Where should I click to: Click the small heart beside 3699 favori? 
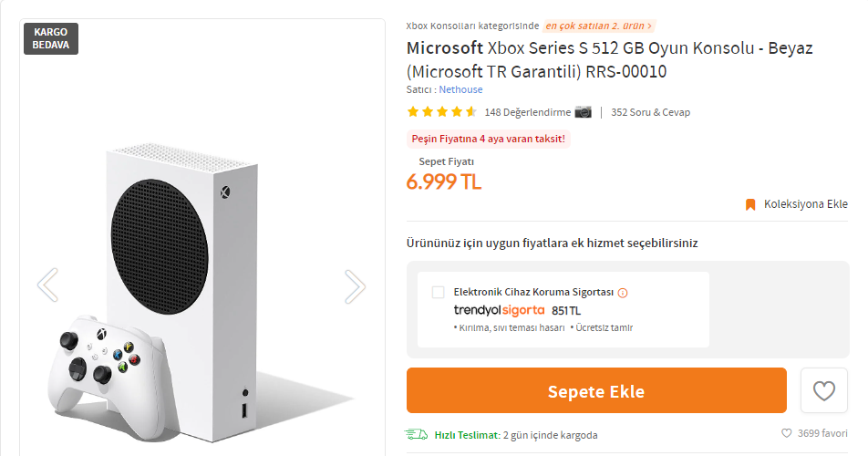coord(786,434)
